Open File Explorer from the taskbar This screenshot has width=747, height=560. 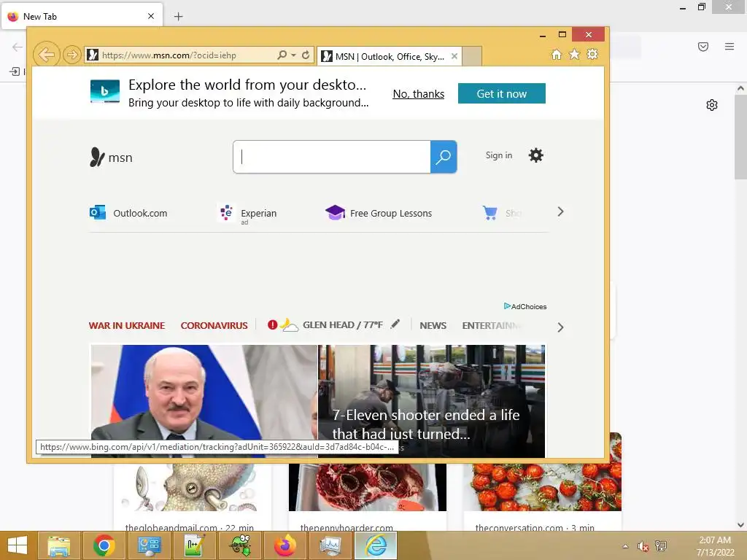point(59,545)
